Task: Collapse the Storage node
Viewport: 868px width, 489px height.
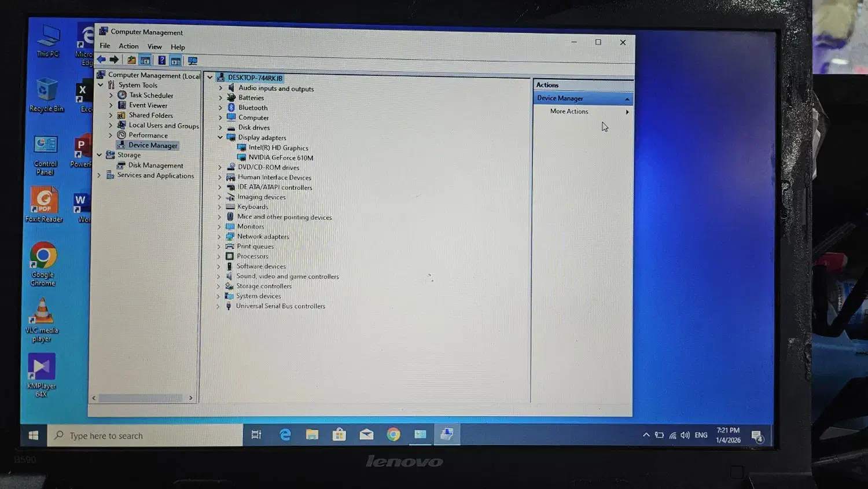Action: click(100, 155)
